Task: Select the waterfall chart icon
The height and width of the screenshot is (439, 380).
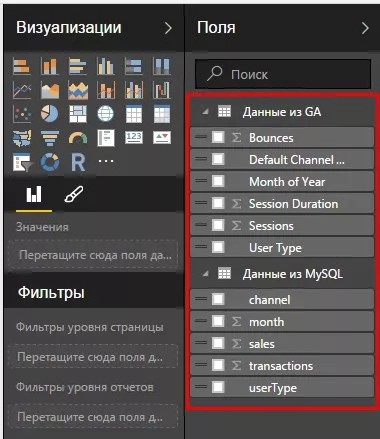Action: (162, 90)
